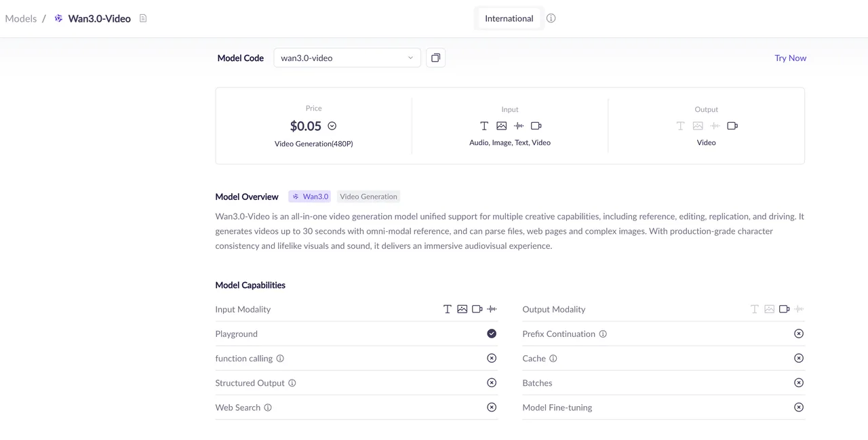This screenshot has width=868, height=440.
Task: Click the text icon in Output Modality row
Action: click(755, 309)
